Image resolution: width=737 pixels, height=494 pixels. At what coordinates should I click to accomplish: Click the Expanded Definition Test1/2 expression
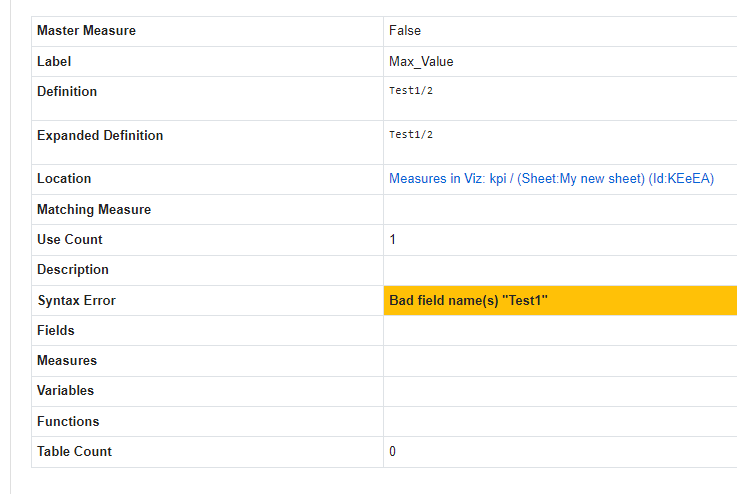tap(411, 135)
